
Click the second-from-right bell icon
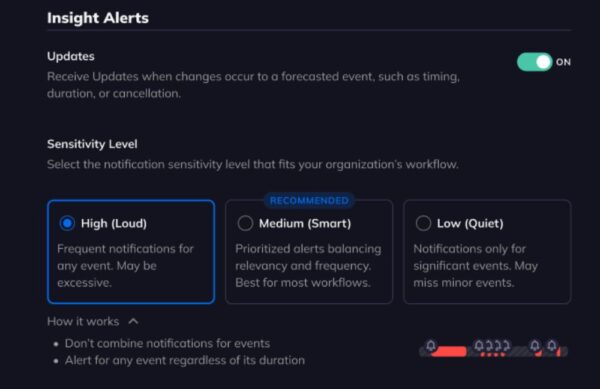click(x=535, y=346)
